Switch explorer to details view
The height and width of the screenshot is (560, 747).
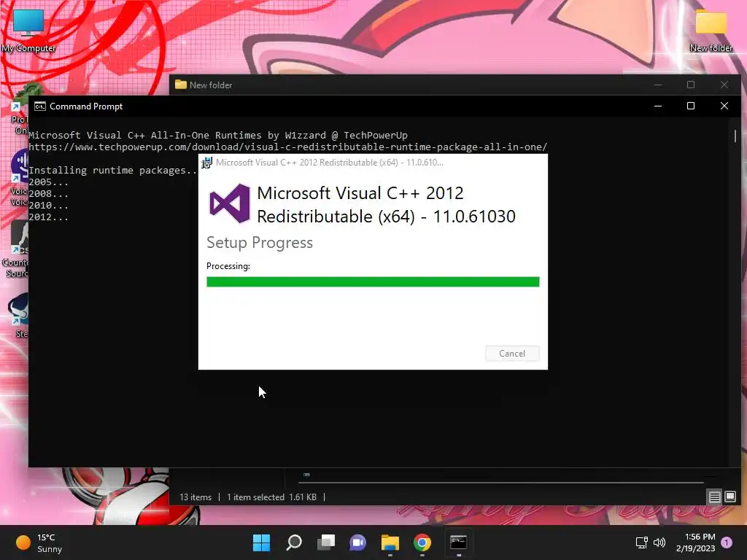pyautogui.click(x=715, y=497)
